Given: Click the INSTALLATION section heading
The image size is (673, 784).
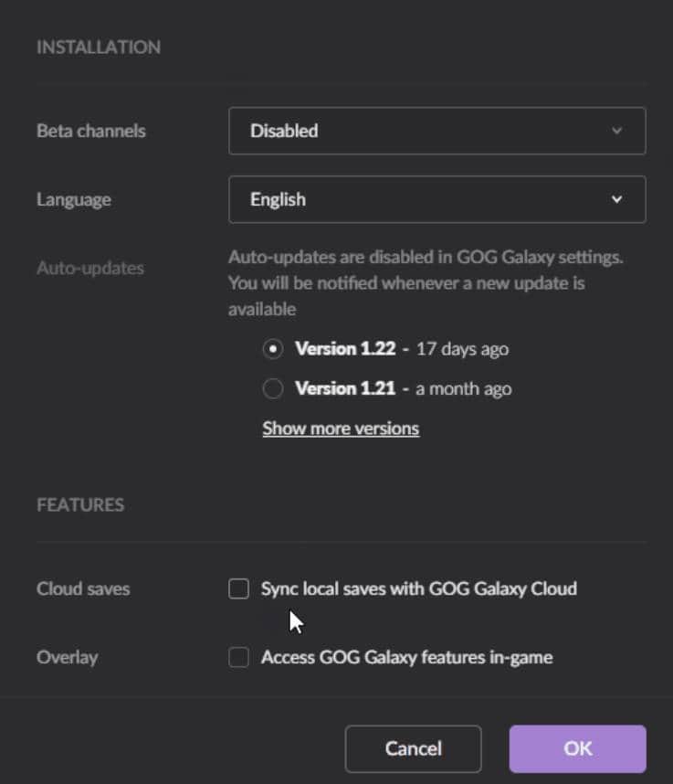Looking at the screenshot, I should [99, 47].
